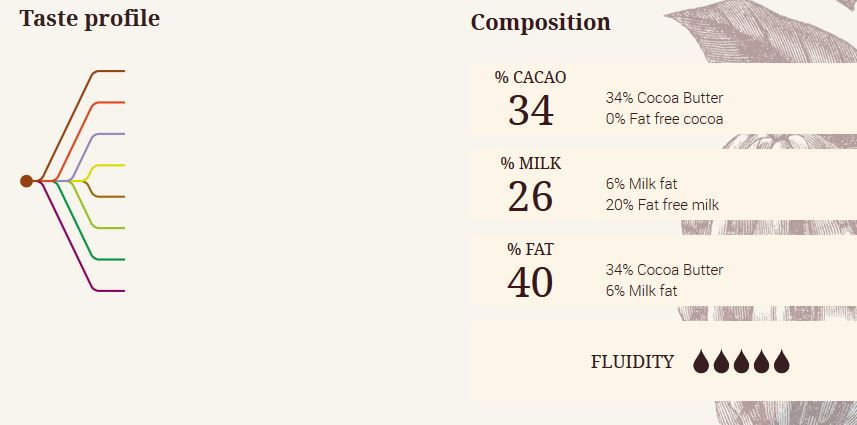
Task: Click the '20% Fat free milk' text
Action: click(x=662, y=205)
